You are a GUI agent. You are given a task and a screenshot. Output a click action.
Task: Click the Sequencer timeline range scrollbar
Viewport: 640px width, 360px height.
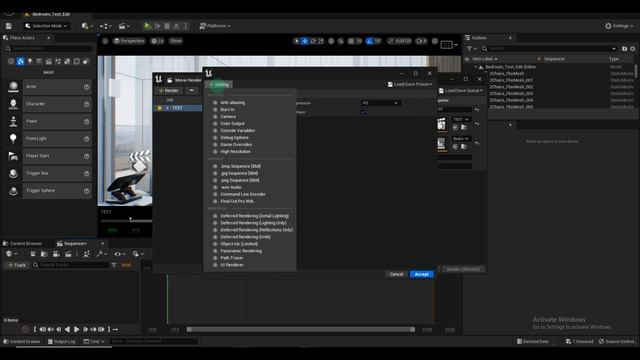coord(301,330)
